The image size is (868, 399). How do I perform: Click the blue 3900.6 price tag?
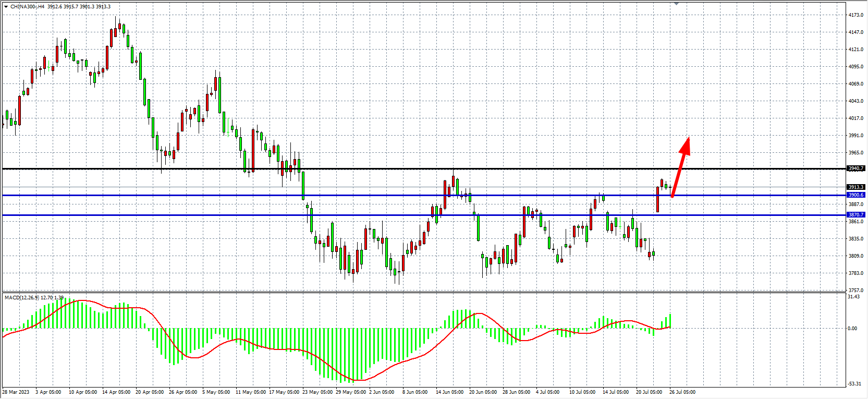(x=855, y=195)
